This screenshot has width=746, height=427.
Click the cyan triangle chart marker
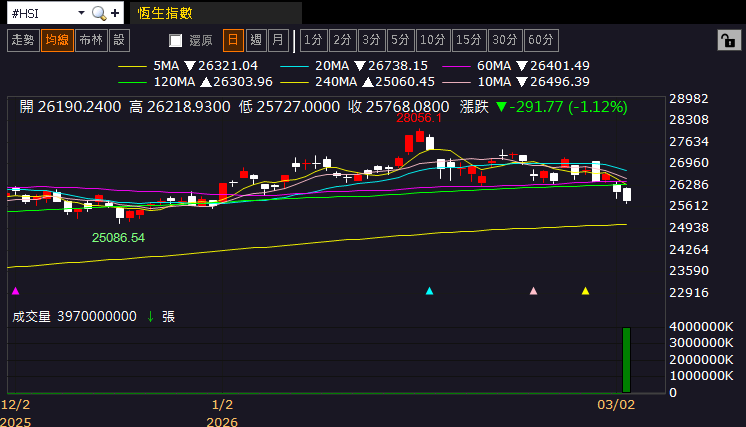[x=430, y=291]
